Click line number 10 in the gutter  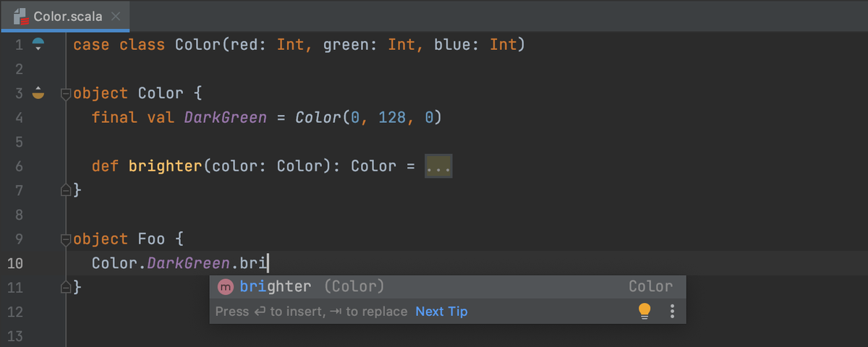[x=15, y=262]
